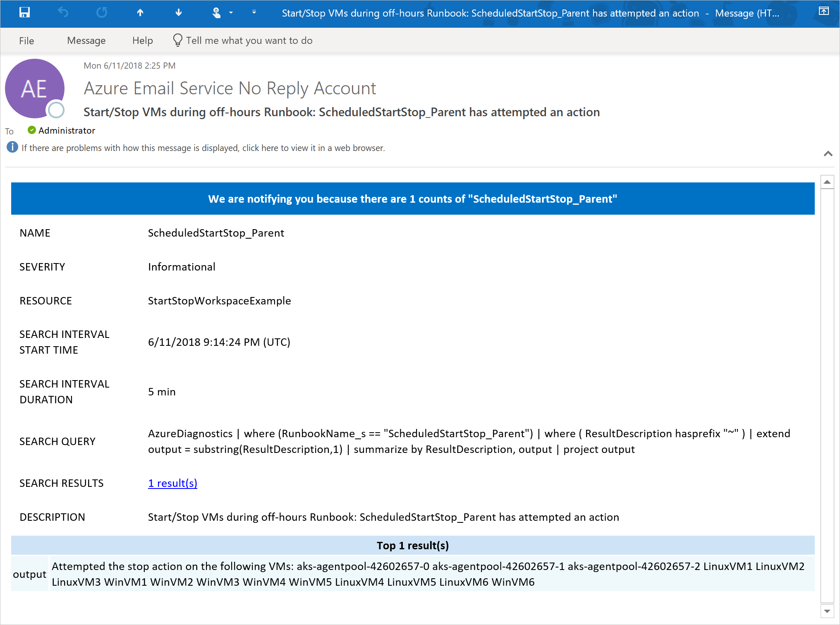Click the Restore window icon

tap(823, 11)
